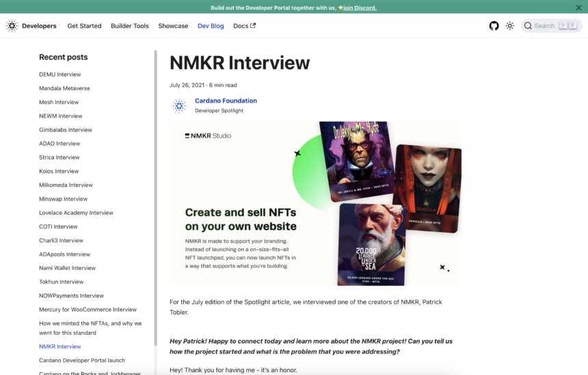This screenshot has height=375, width=588.
Task: Open the NEWM Interview post
Action: [61, 116]
